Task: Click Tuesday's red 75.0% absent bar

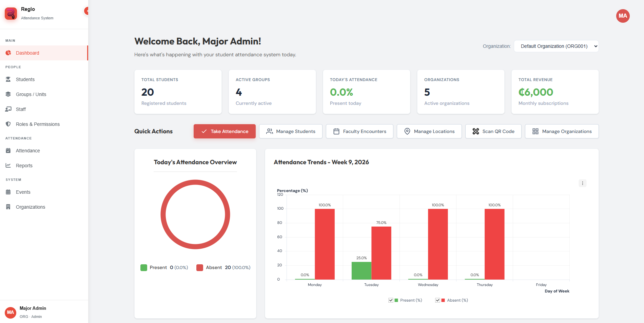Action: [381, 253]
